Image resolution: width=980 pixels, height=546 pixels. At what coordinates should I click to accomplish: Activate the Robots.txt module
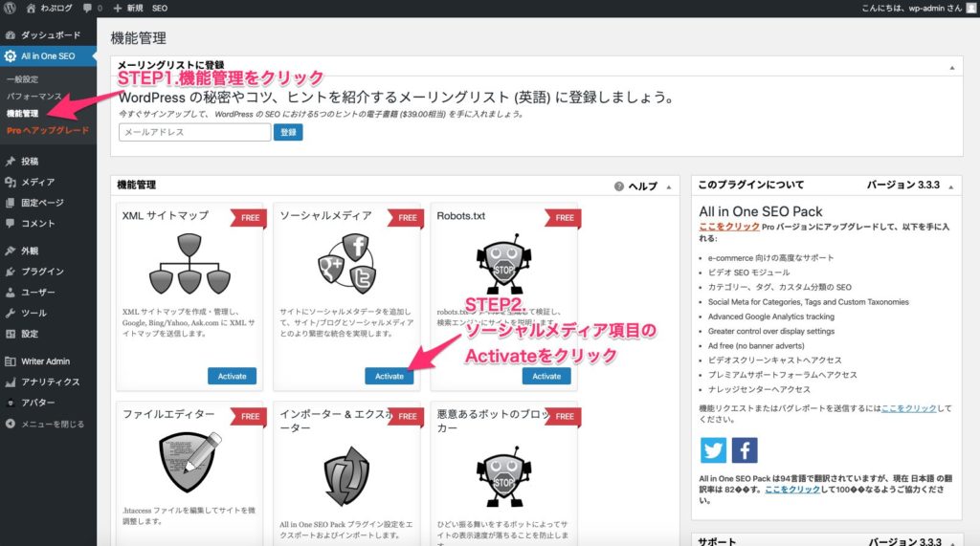click(x=546, y=376)
